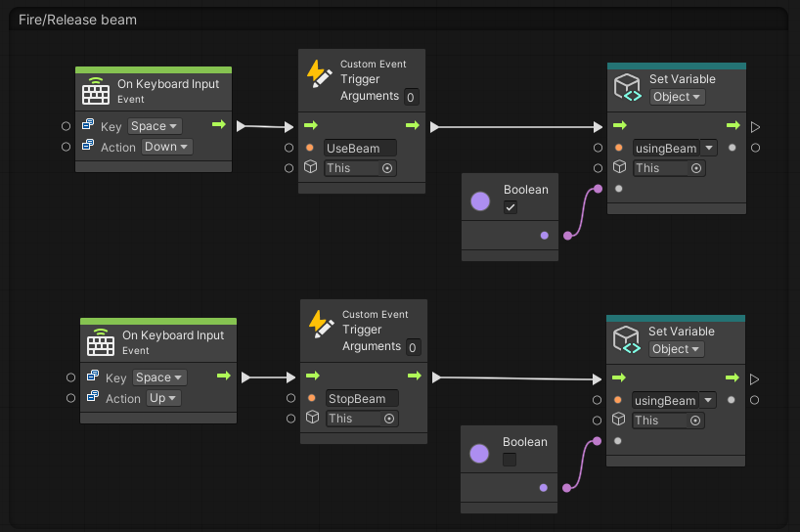
Task: Open the Action dropdown set to Up
Action: coord(163,398)
